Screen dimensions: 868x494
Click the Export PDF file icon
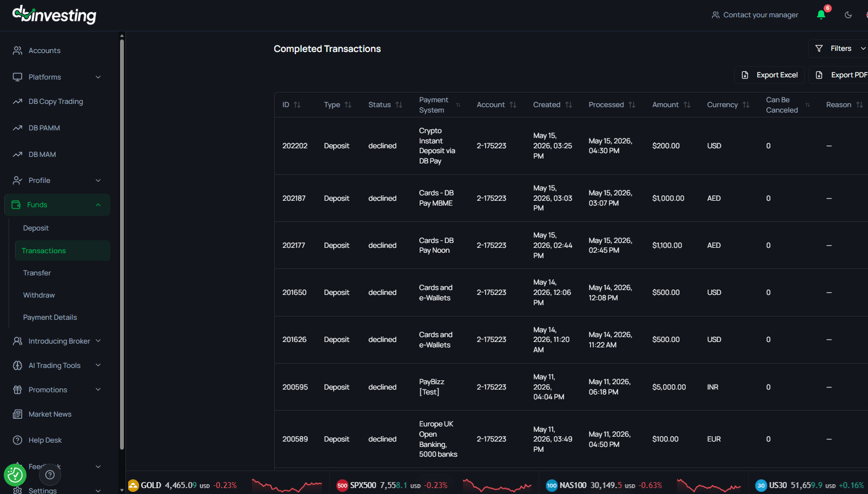coord(819,75)
